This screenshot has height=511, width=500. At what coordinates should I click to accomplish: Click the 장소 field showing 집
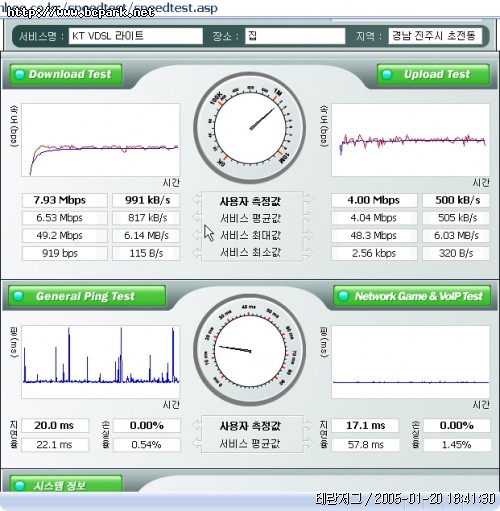295,36
